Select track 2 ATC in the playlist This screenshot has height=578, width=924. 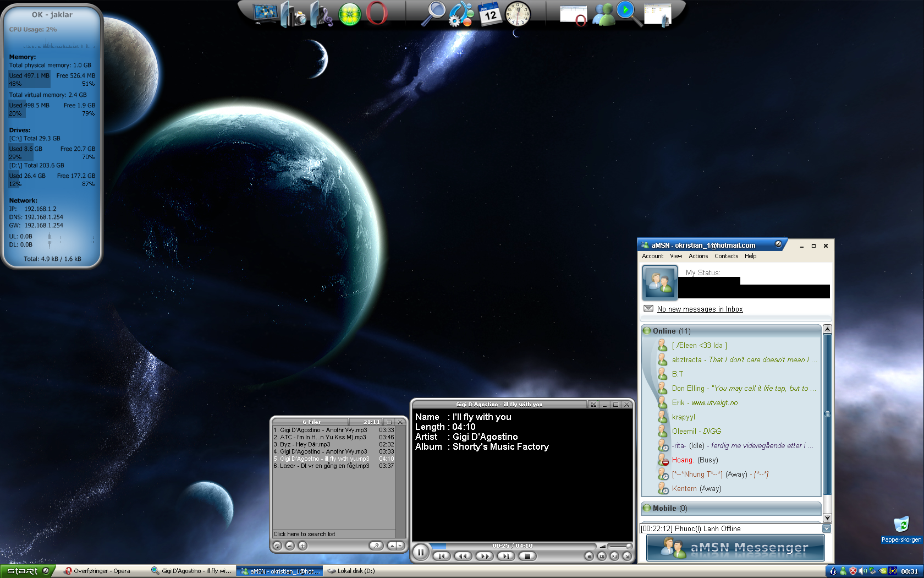pos(334,437)
